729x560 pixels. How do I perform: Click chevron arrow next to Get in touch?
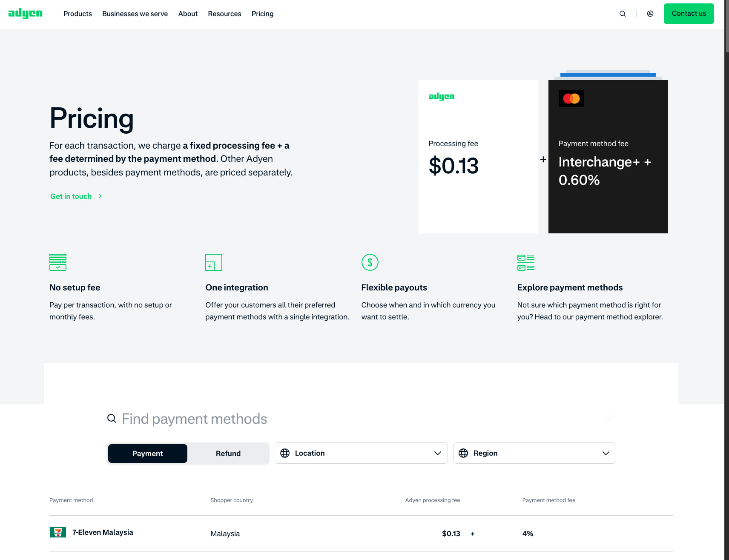100,196
